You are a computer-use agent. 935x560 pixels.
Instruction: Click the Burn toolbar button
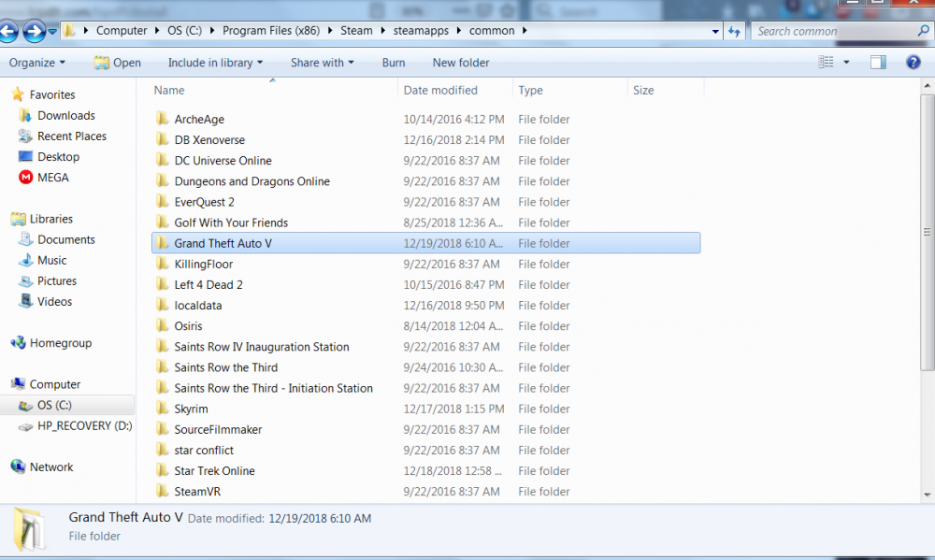click(x=394, y=63)
